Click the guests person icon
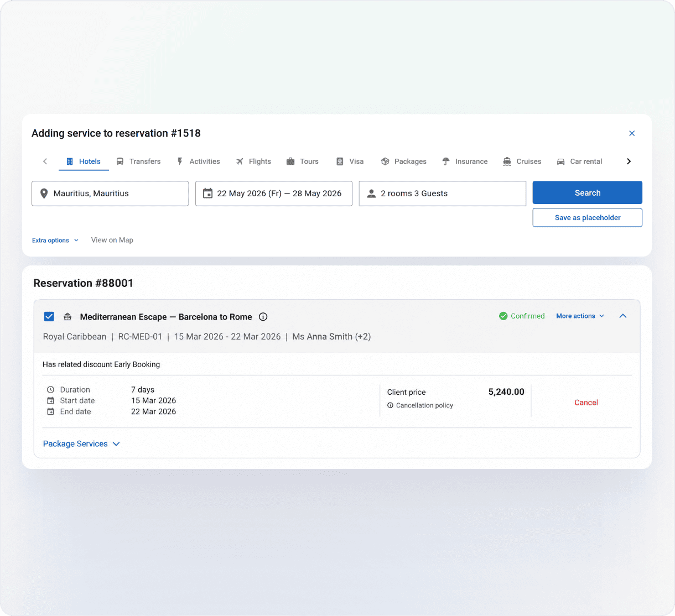 pos(371,194)
